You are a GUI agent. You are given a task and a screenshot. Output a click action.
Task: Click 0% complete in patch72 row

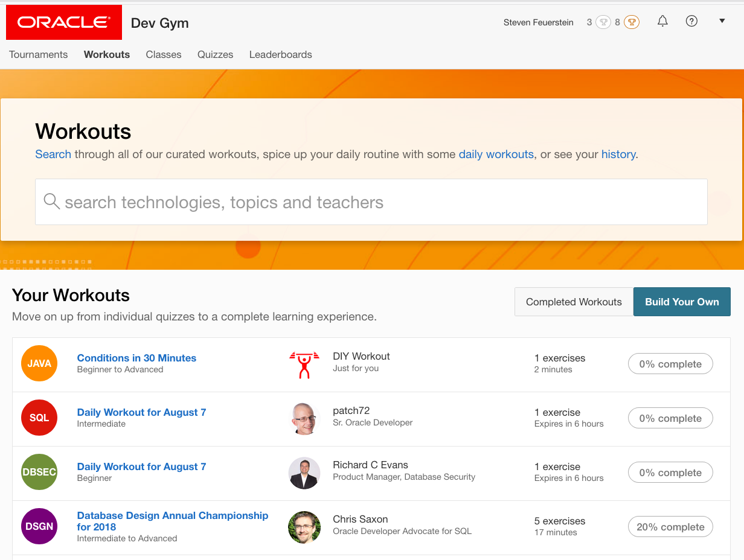pyautogui.click(x=670, y=418)
